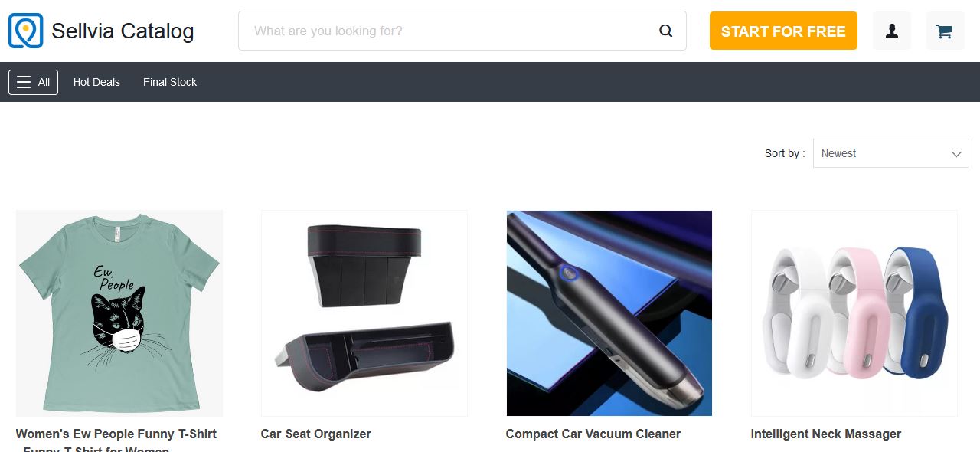Image resolution: width=980 pixels, height=452 pixels.
Task: Open the Ew People T-shirt thumbnail
Action: (x=119, y=313)
